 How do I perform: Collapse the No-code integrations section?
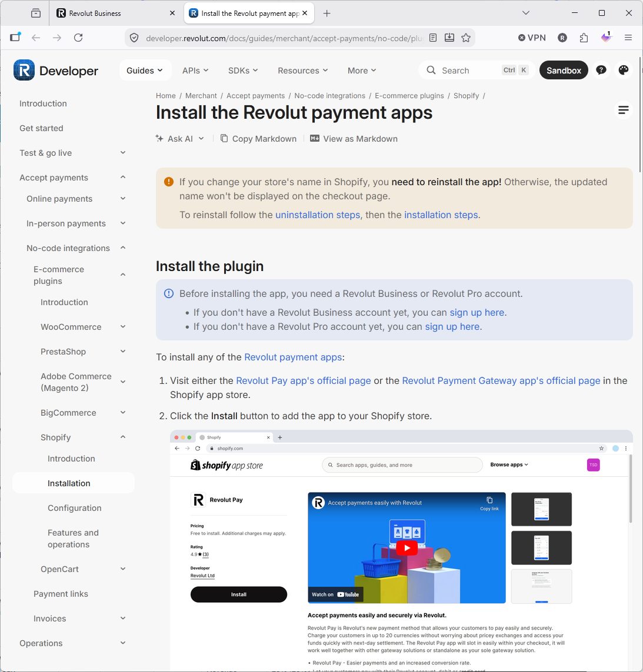pos(123,248)
